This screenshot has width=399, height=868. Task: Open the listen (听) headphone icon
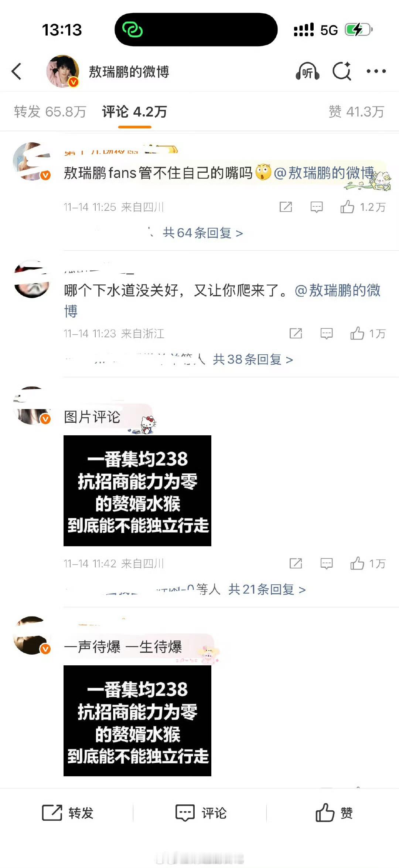point(307,71)
